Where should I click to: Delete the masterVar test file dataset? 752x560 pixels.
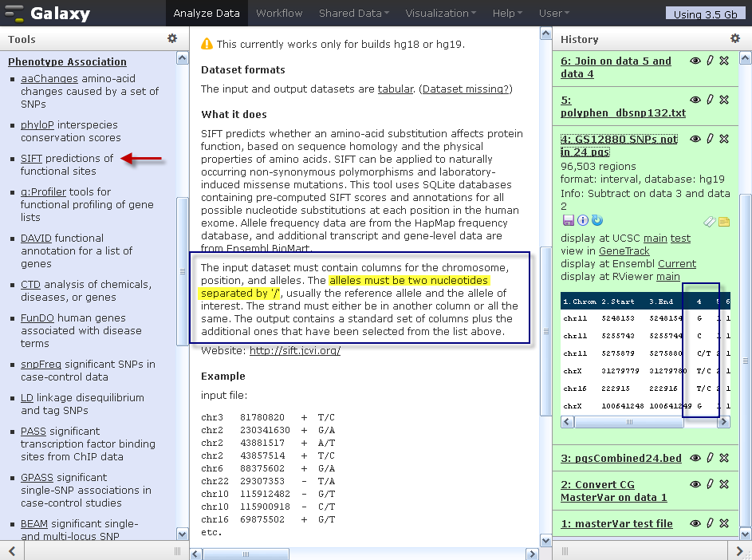(724, 523)
